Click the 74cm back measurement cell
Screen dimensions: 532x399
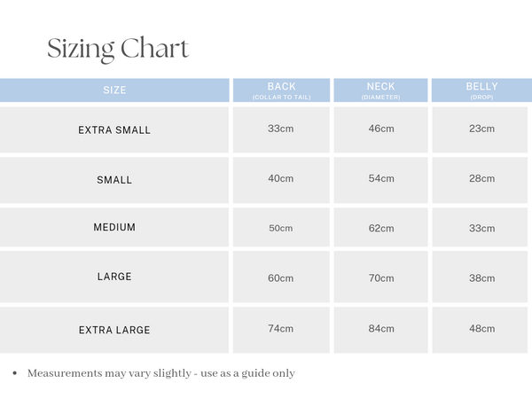(x=281, y=329)
